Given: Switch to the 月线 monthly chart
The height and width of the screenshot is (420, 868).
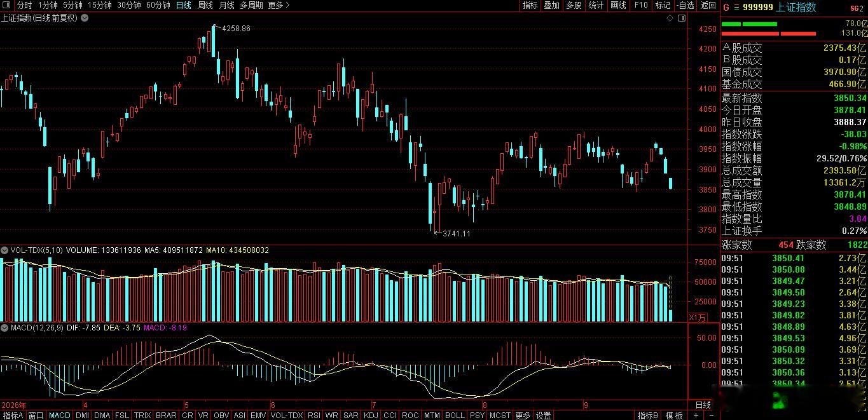Looking at the screenshot, I should click(226, 5).
